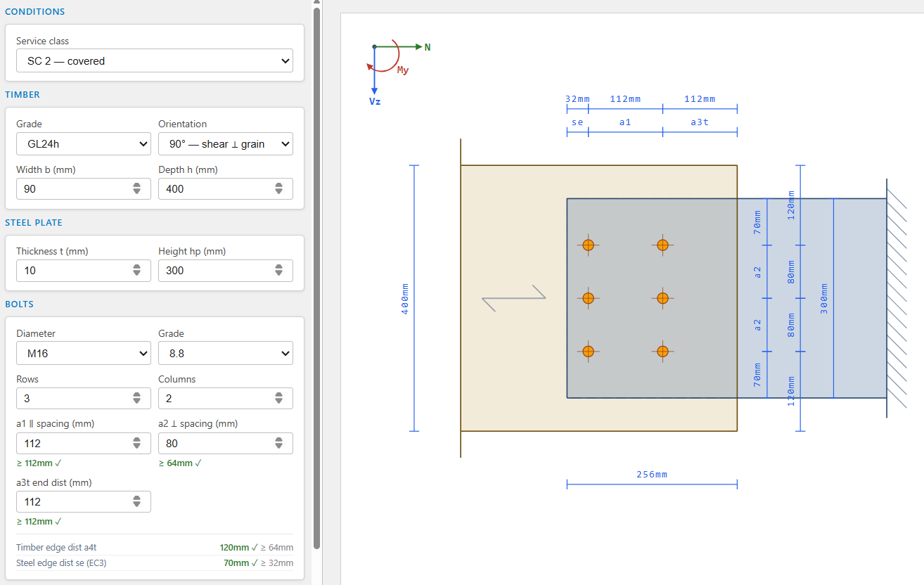Click the top-right bolt in the drawing
Viewport: 924px width, 585px height.
[x=662, y=245]
